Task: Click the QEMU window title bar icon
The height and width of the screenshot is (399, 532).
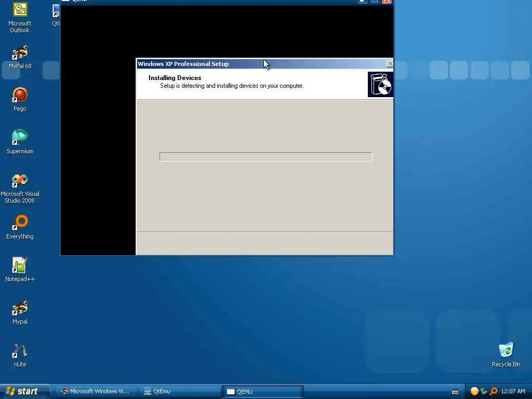Action: coord(66,1)
